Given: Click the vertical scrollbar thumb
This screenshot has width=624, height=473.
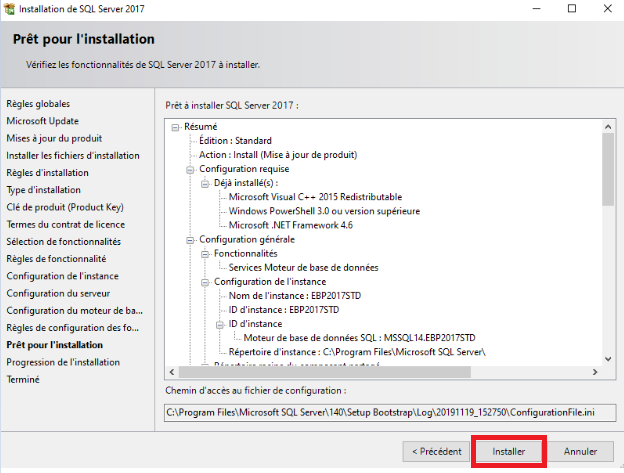Looking at the screenshot, I should (608, 169).
